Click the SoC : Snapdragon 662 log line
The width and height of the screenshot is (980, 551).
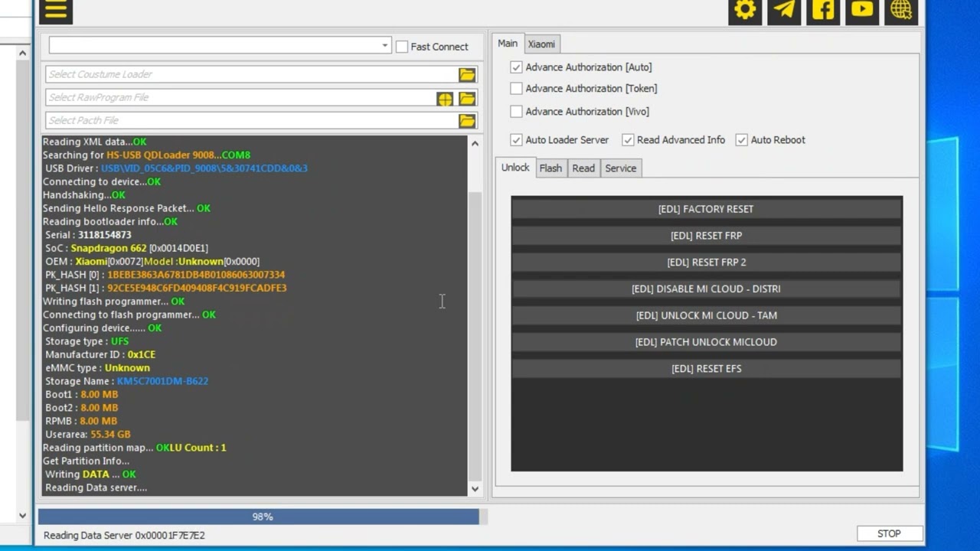[126, 248]
